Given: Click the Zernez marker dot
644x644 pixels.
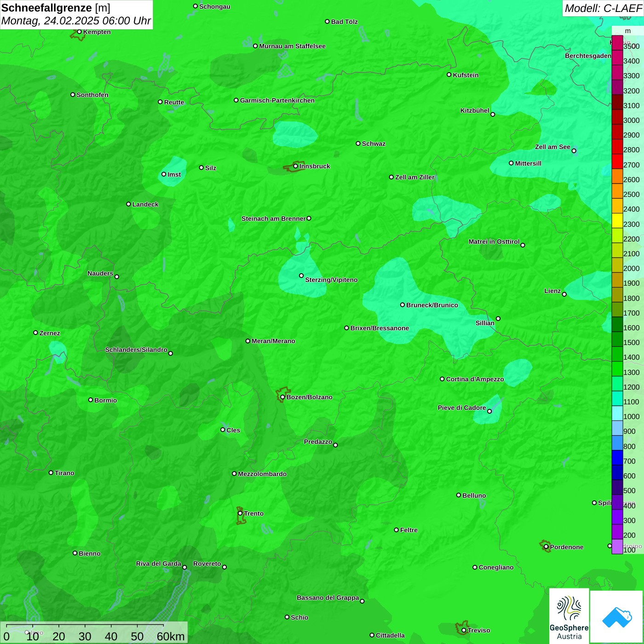Looking at the screenshot, I should 35,333.
